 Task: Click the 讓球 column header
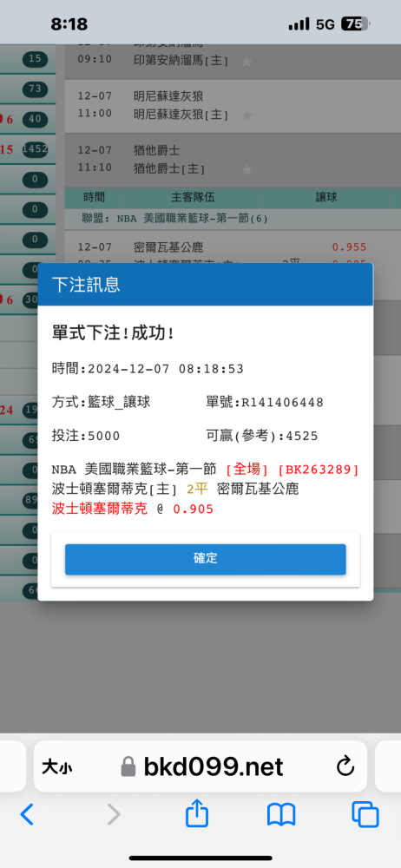(326, 197)
